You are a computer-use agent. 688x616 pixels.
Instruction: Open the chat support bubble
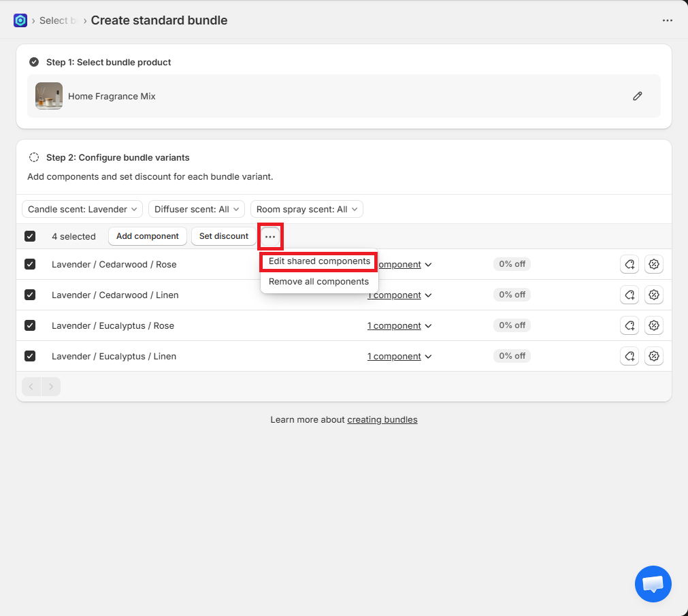(653, 583)
